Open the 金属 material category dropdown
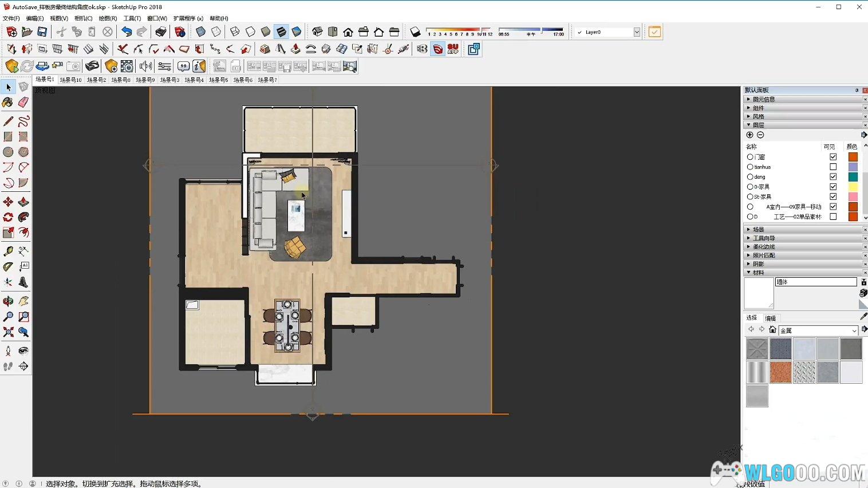Viewport: 868px width, 488px height. click(x=854, y=330)
